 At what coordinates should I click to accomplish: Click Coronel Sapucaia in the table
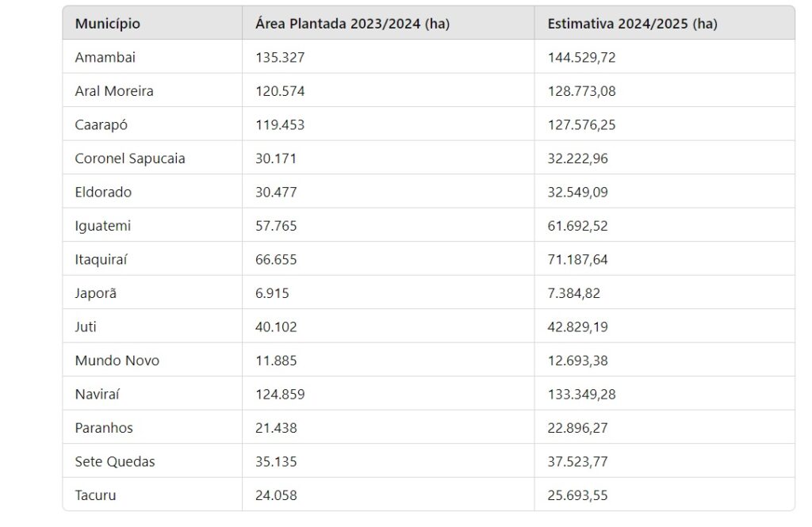tap(130, 158)
